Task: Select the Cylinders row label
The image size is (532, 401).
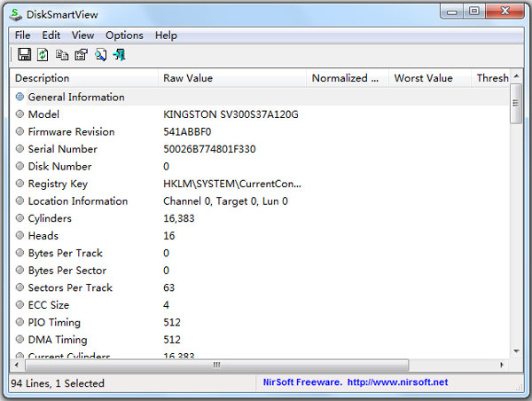Action: pos(50,218)
